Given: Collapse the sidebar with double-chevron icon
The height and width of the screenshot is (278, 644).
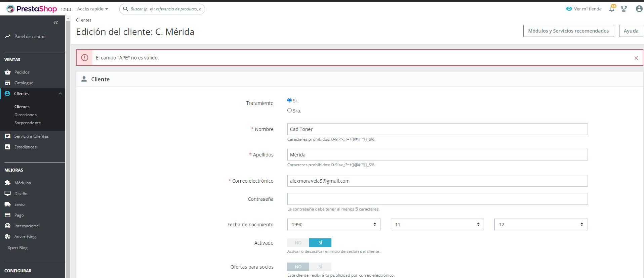Looking at the screenshot, I should (x=56, y=23).
